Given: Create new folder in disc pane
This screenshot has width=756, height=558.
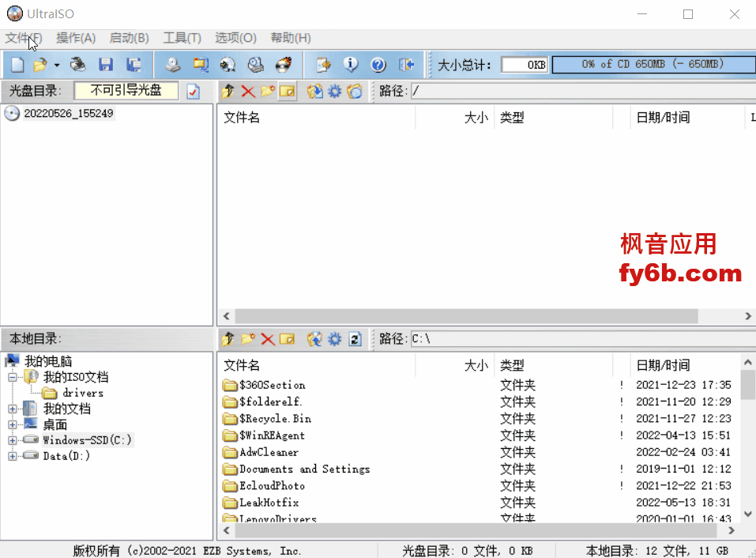Looking at the screenshot, I should pyautogui.click(x=268, y=91).
